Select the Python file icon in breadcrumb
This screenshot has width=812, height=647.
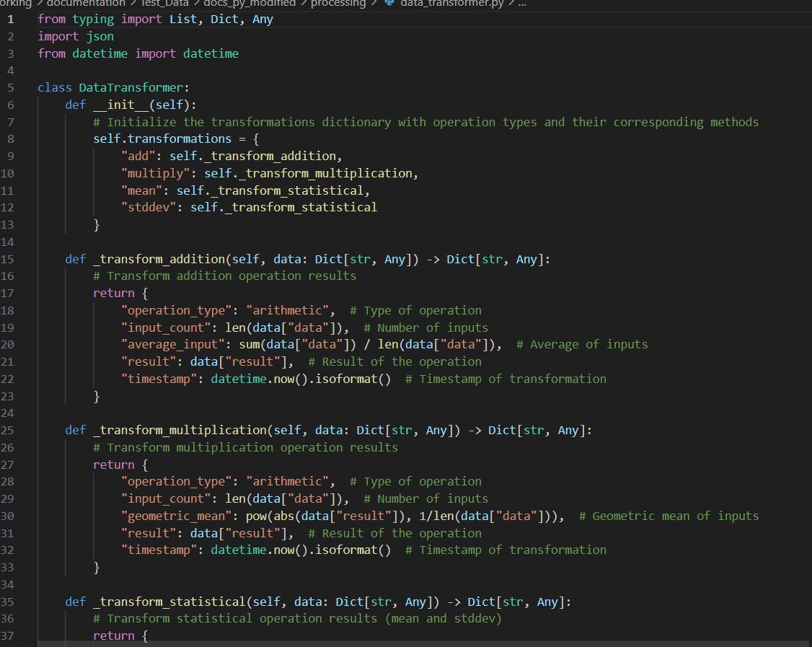[389, 3]
